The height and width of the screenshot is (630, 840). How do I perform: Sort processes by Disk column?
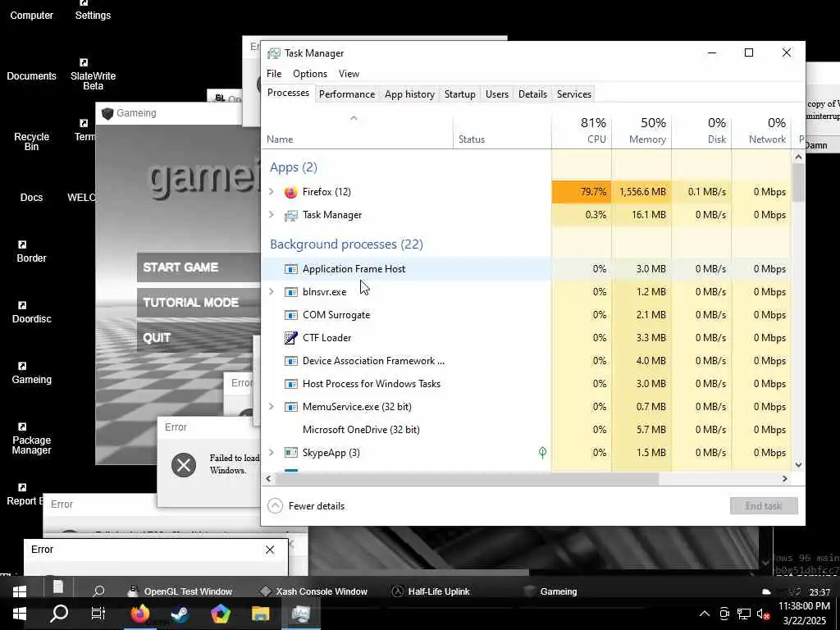click(701, 130)
